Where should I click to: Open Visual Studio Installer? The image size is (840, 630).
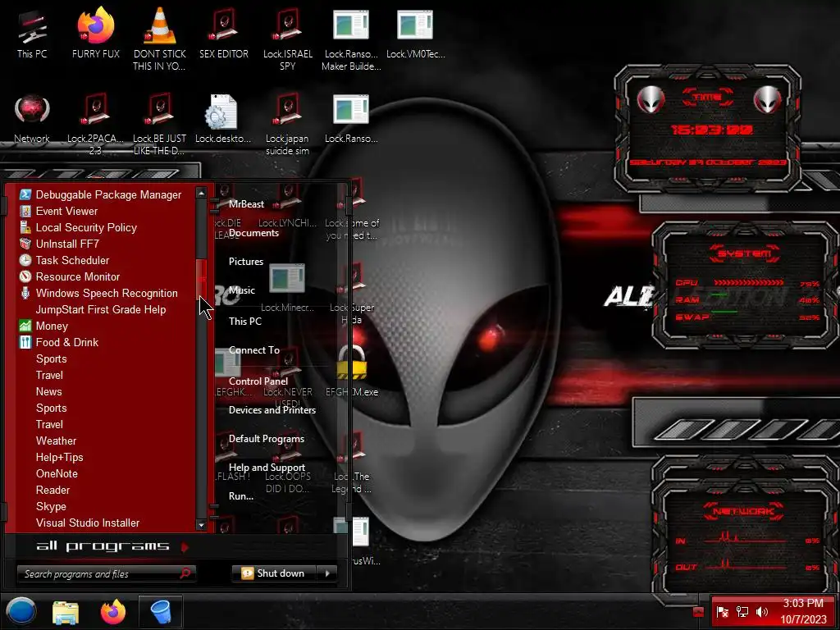tap(88, 523)
